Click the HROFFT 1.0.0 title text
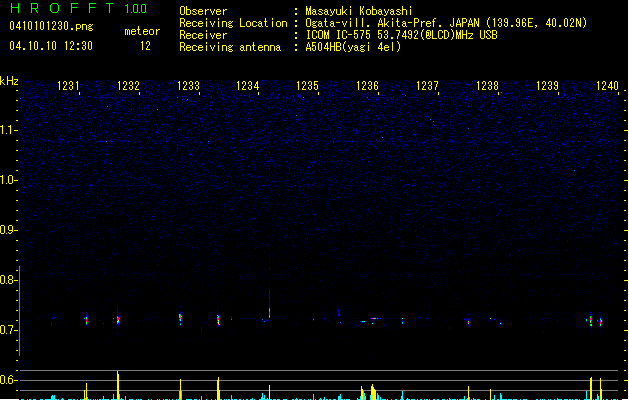 pyautogui.click(x=78, y=8)
